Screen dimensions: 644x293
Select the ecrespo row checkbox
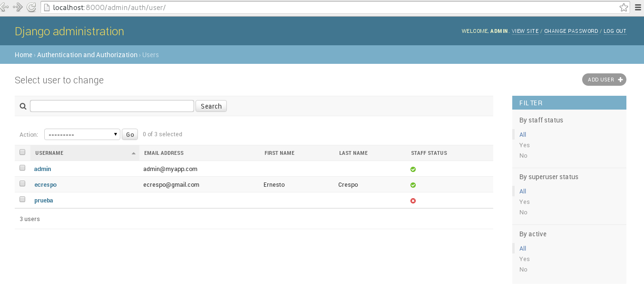click(x=22, y=183)
